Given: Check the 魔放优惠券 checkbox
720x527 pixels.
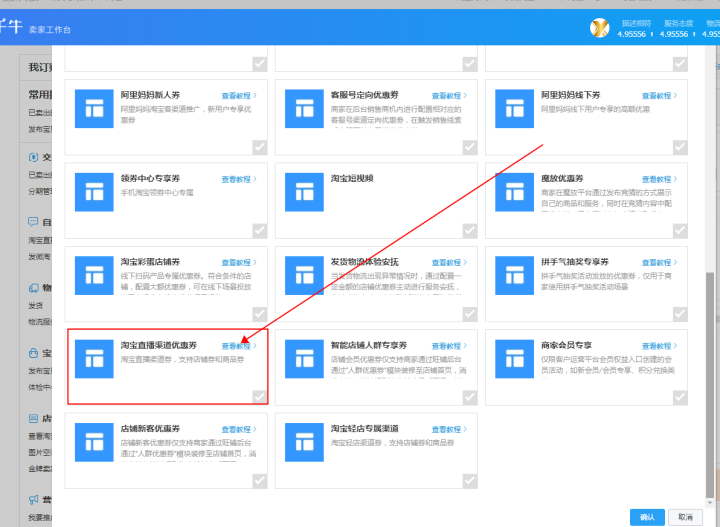Looking at the screenshot, I should [680, 231].
